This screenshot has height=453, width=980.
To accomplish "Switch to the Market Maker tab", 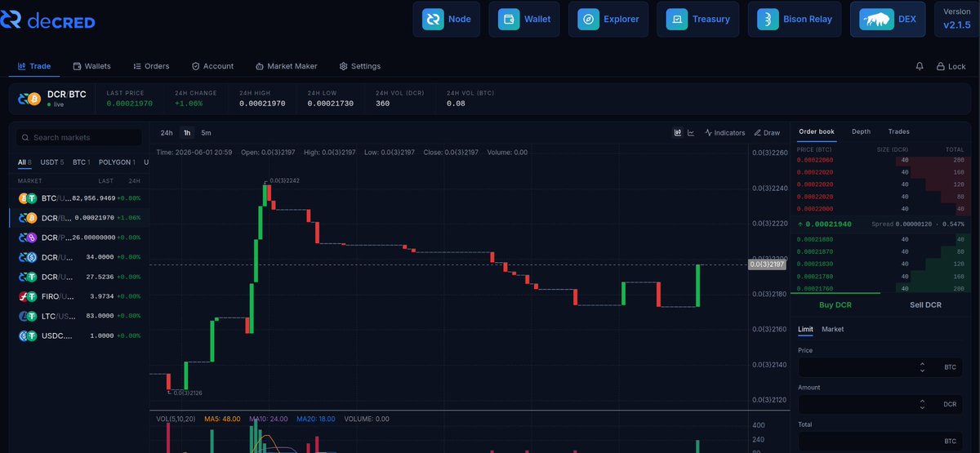I will 287,66.
